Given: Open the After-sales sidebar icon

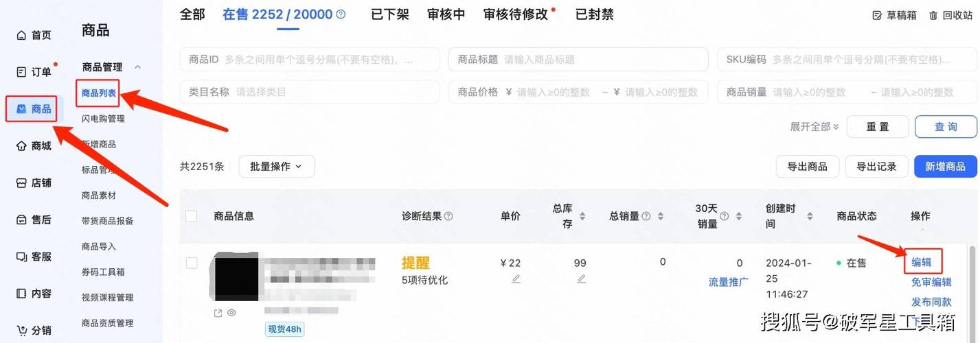Looking at the screenshot, I should [22, 220].
